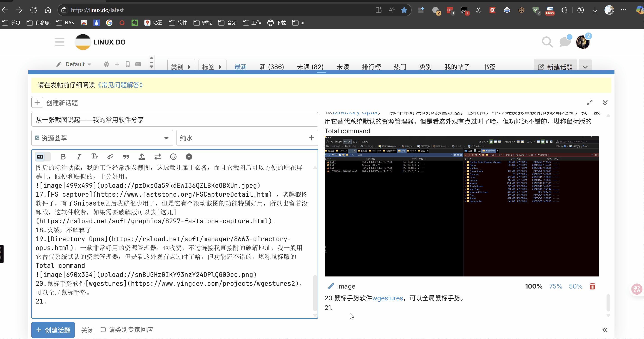Edit image alt text via pencil icon
The height and width of the screenshot is (339, 644).
point(331,286)
